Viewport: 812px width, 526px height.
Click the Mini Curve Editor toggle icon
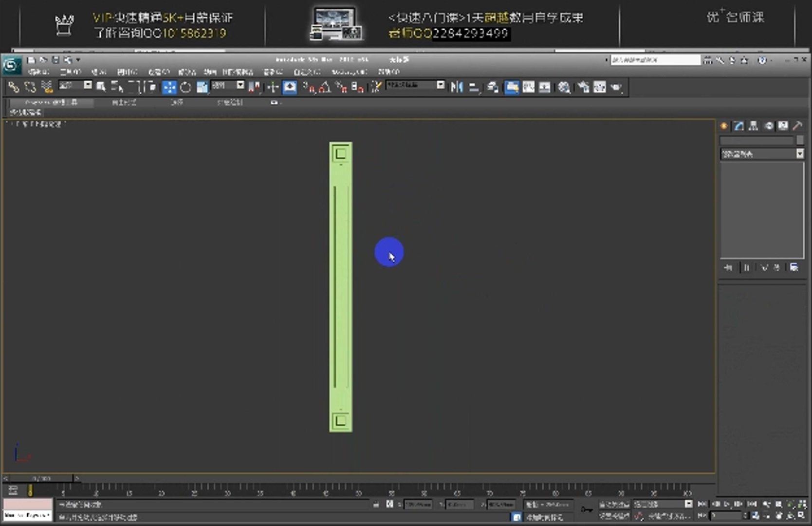[x=13, y=490]
